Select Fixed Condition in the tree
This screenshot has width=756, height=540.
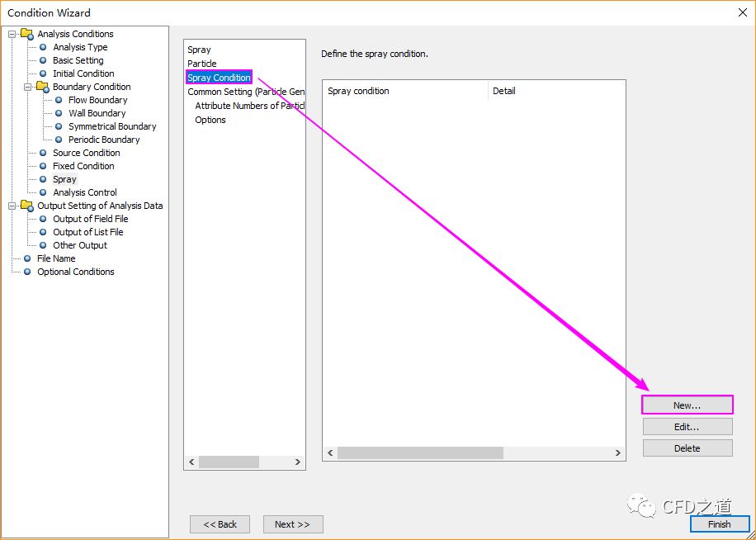[x=83, y=166]
